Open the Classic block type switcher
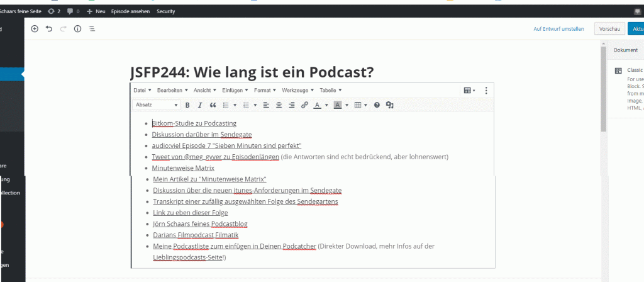The height and width of the screenshot is (282, 644). [469, 91]
